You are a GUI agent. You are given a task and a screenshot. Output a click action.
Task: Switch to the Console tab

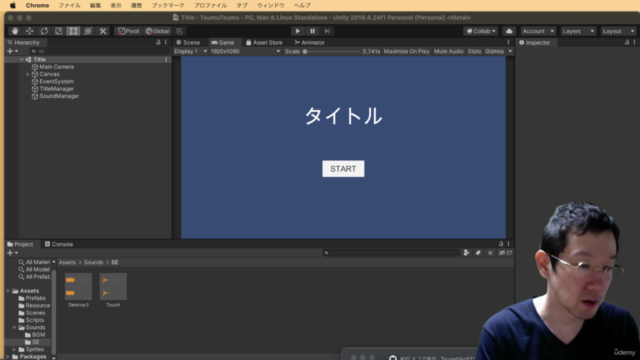59,244
